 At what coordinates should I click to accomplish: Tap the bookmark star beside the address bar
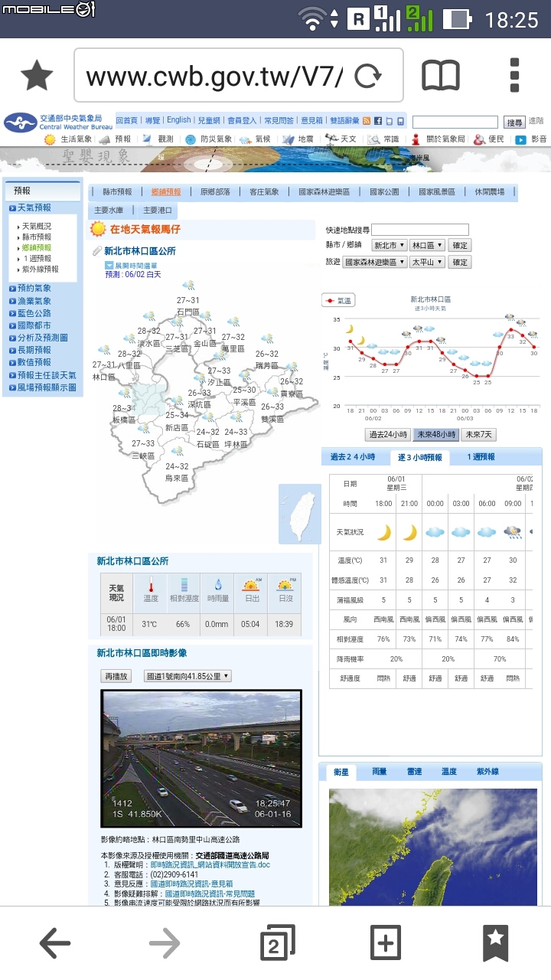36,75
